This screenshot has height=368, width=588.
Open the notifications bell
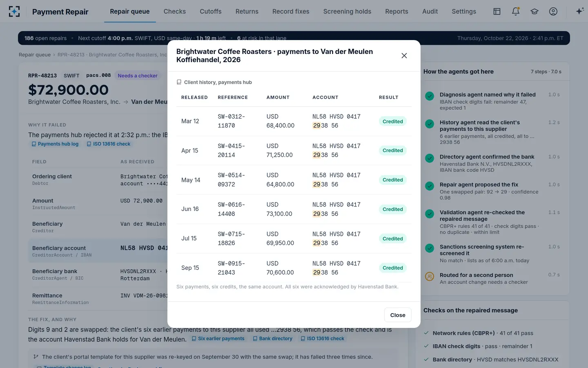point(516,11)
